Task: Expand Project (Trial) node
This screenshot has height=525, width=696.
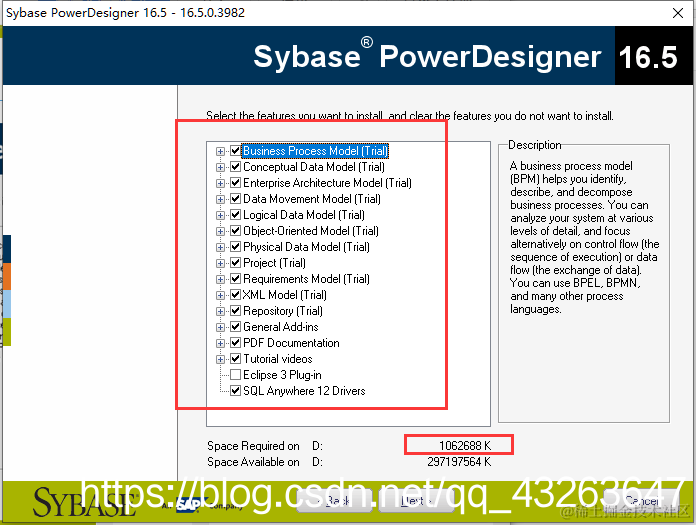Action: click(x=220, y=263)
